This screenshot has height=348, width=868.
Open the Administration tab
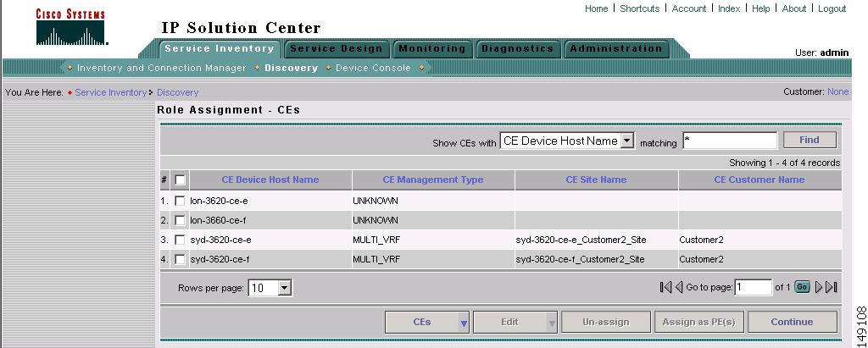tap(616, 49)
